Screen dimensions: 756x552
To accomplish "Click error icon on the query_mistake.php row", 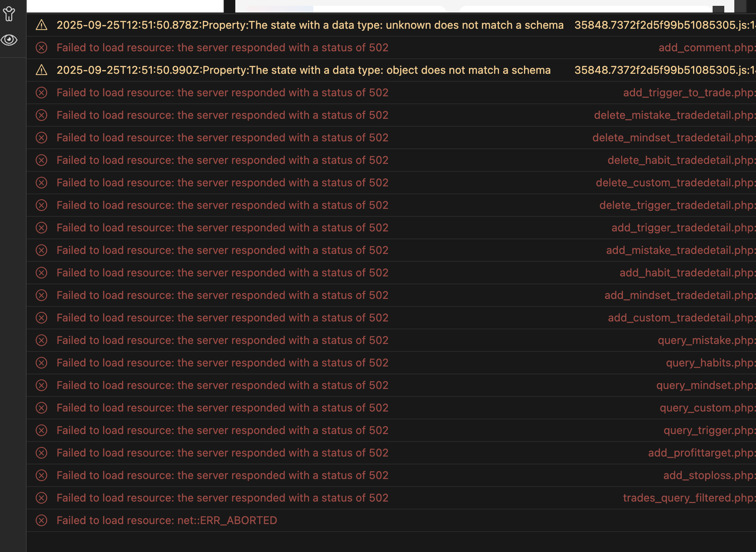I will (x=41, y=341).
